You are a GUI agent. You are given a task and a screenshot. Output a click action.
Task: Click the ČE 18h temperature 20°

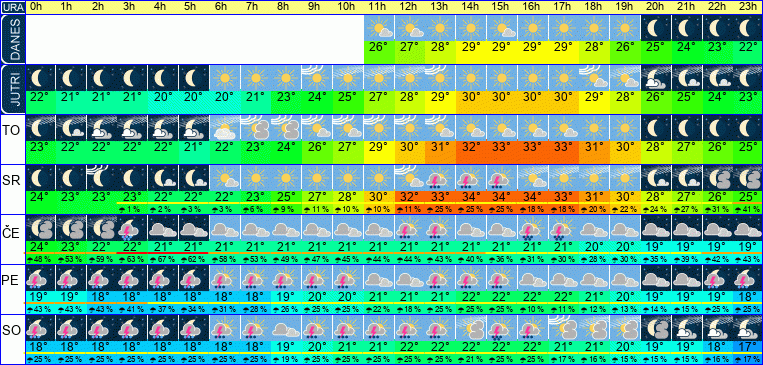pyautogui.click(x=594, y=246)
